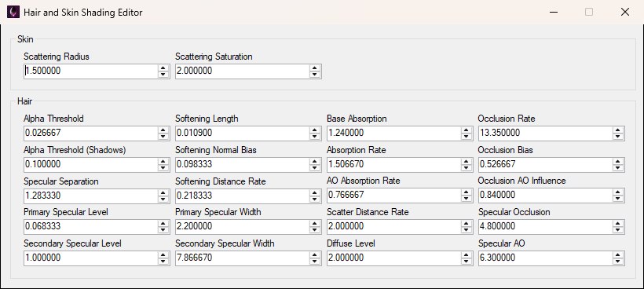Lower Specular Separation using down arrow
The width and height of the screenshot is (644, 289).
pos(163,199)
